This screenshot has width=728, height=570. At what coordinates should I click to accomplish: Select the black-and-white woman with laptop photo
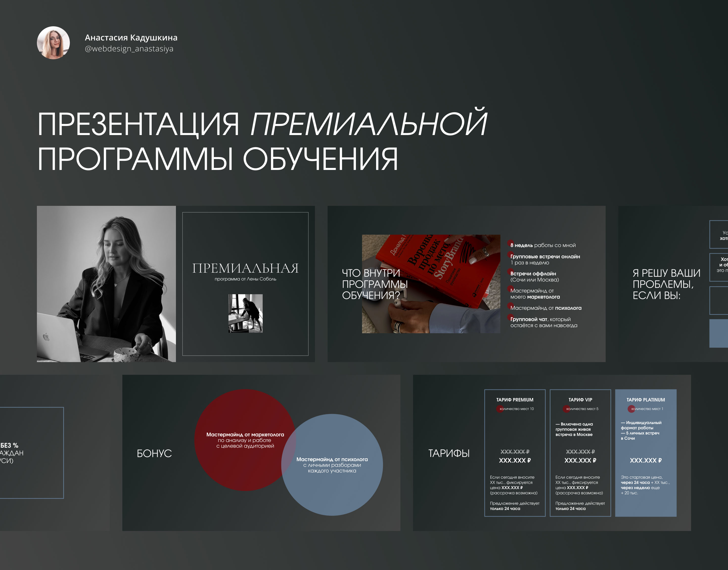pos(106,284)
